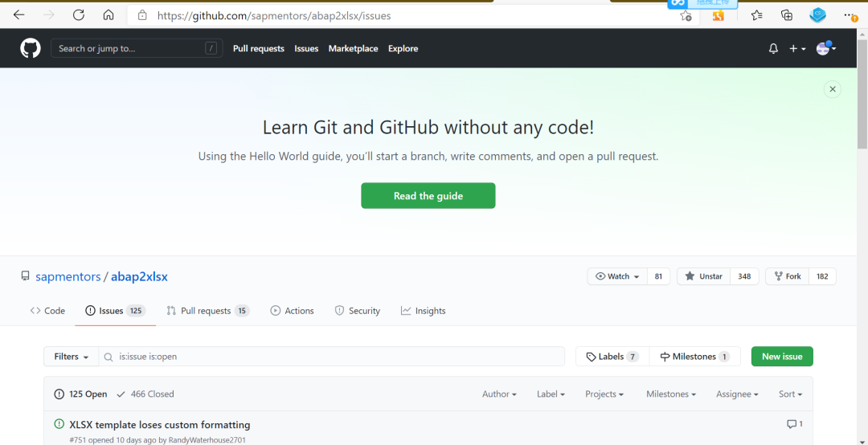Click the GitHub Octocat logo

[x=31, y=48]
